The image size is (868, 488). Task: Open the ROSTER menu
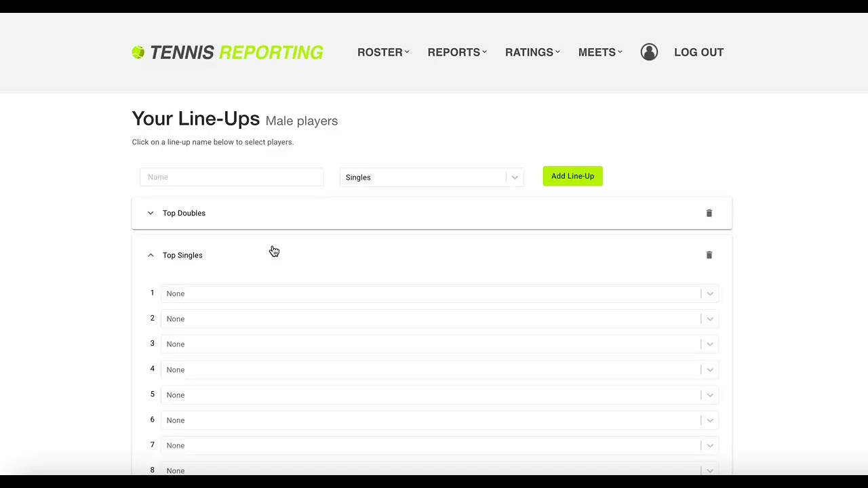click(383, 52)
